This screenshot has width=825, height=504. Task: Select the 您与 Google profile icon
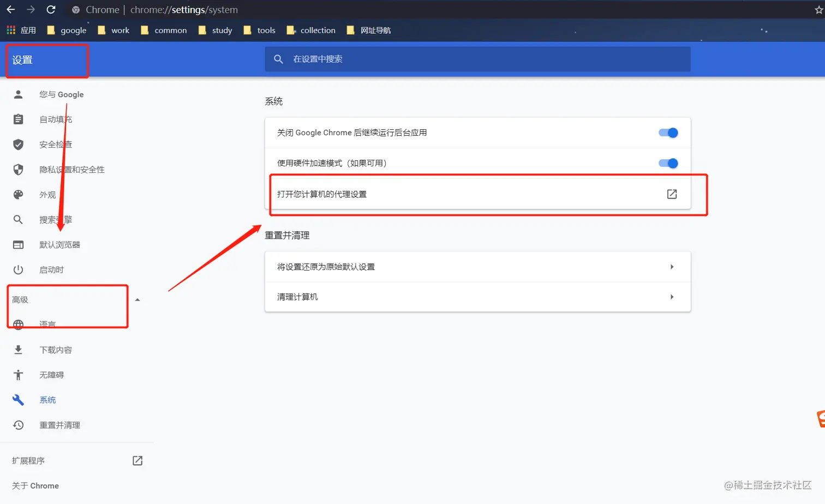click(18, 94)
